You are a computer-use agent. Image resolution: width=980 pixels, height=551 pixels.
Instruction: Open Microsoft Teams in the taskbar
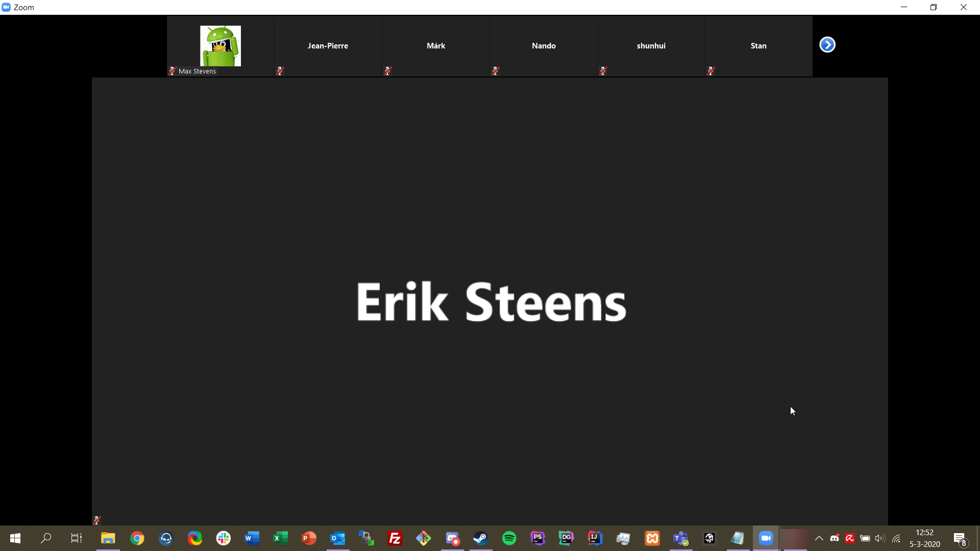pos(680,538)
